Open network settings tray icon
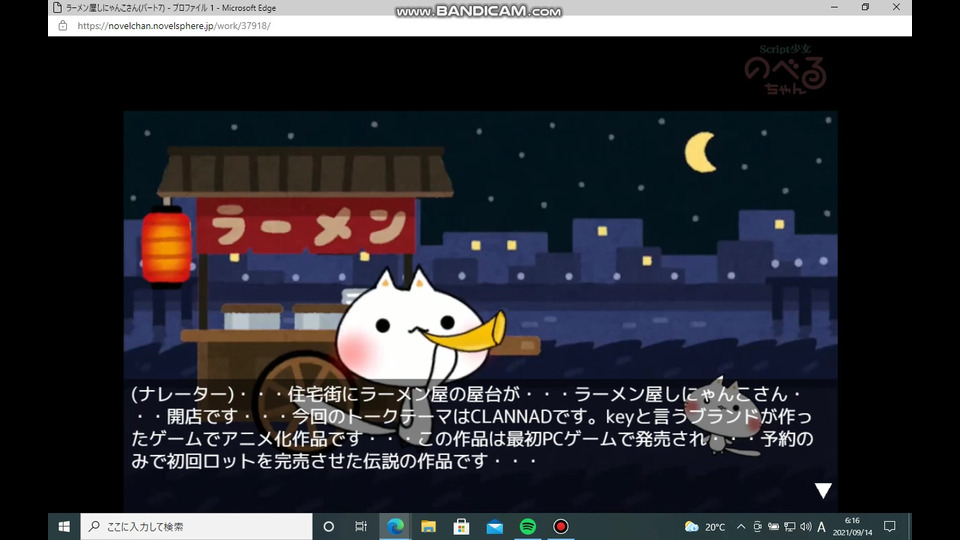Viewport: 960px width, 540px height. [x=790, y=527]
